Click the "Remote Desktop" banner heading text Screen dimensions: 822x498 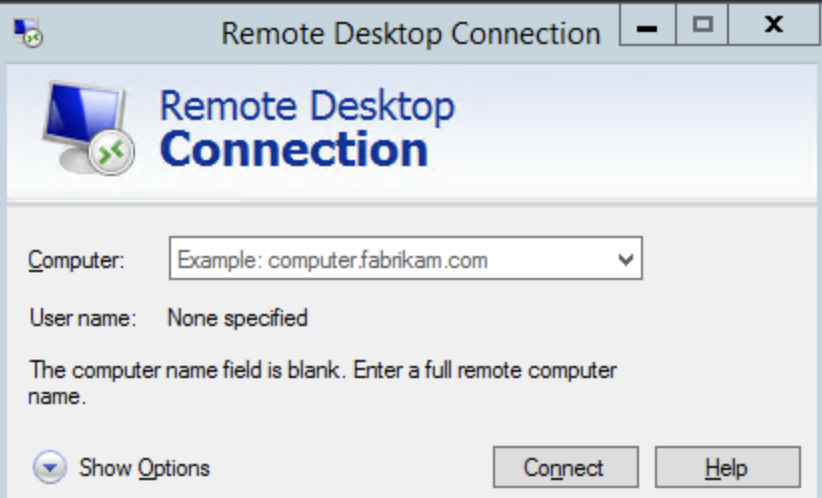pyautogui.click(x=307, y=106)
